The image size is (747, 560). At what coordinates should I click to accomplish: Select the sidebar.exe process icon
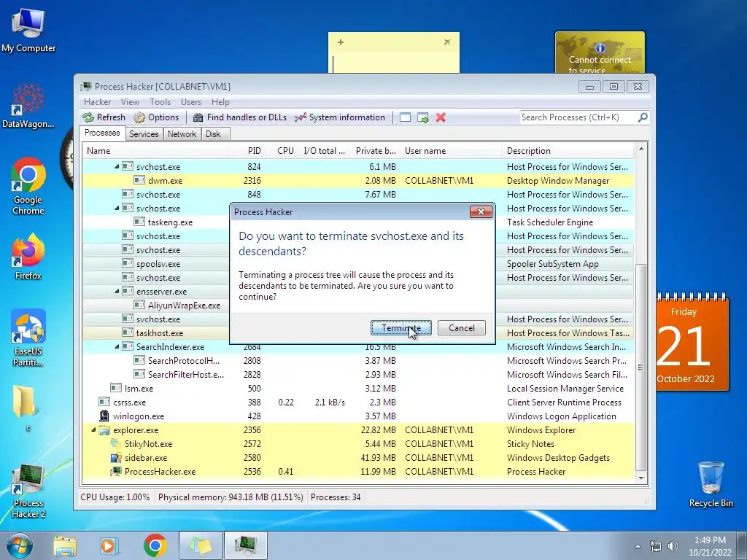[116, 458]
